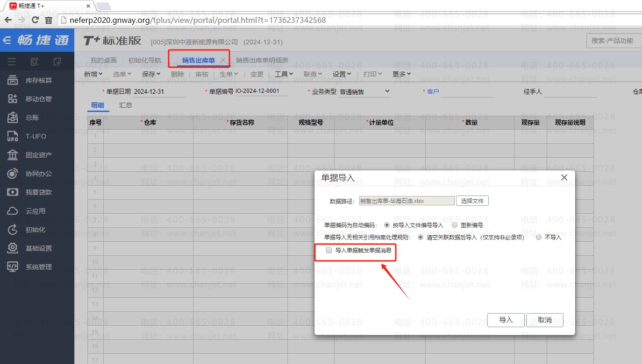Click the 经手人 input field
The width and height of the screenshot is (642, 364).
pyautogui.click(x=570, y=92)
